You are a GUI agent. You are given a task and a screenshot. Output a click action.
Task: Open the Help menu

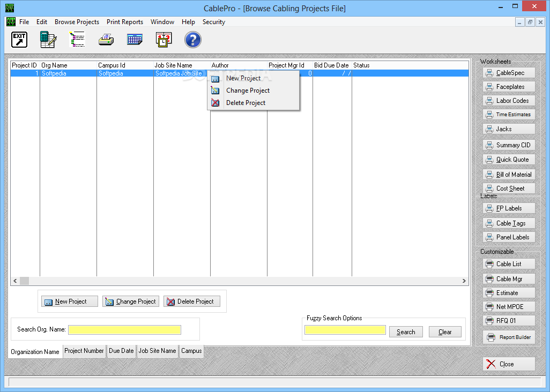tap(188, 22)
